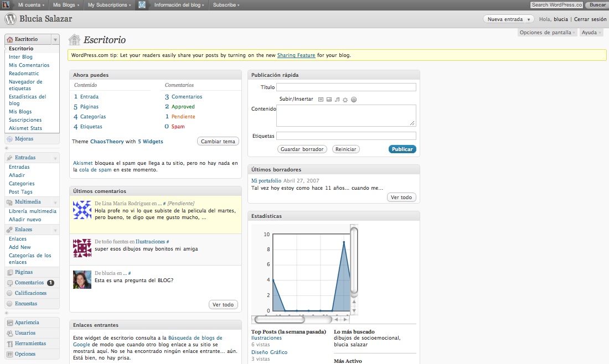
Task: Expand the Opciones de pantalla panel
Action: pyautogui.click(x=547, y=33)
